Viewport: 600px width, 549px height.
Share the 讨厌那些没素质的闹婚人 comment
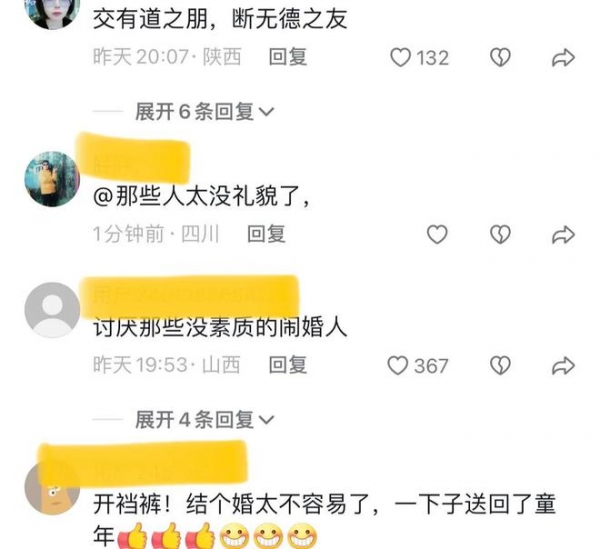pyautogui.click(x=563, y=366)
